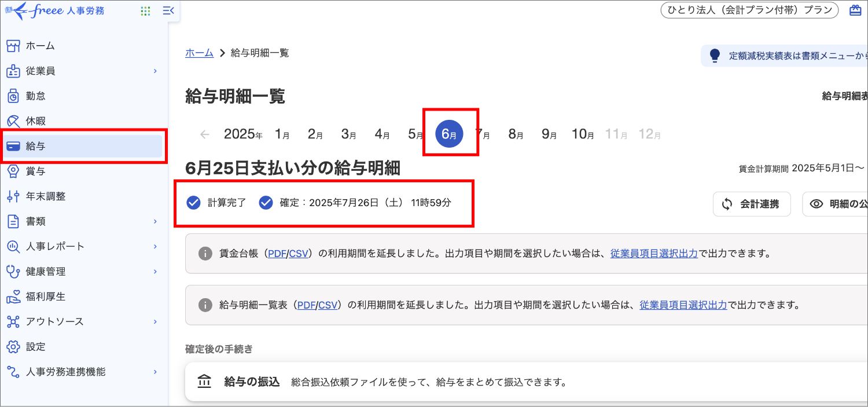
Task: Click the 明細の公開 eye button
Action: (835, 204)
